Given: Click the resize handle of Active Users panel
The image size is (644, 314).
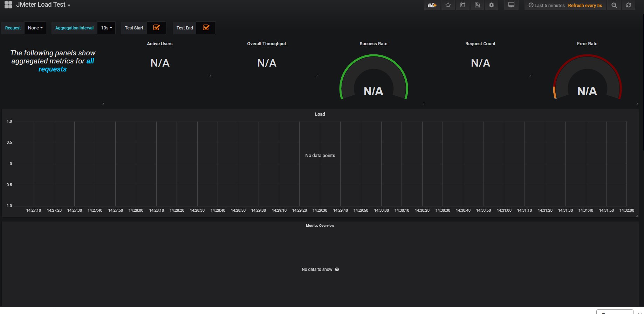Looking at the screenshot, I should tap(210, 75).
